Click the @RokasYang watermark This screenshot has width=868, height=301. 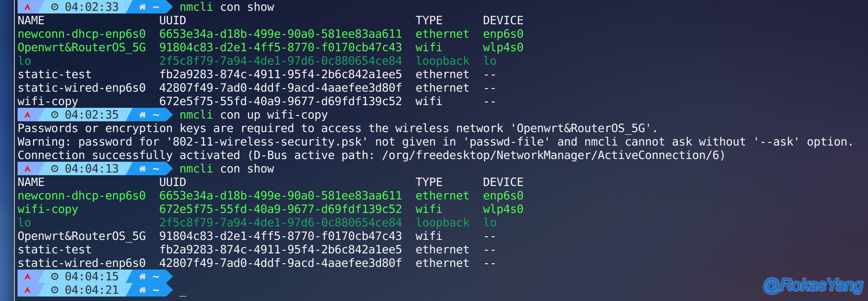(x=813, y=285)
